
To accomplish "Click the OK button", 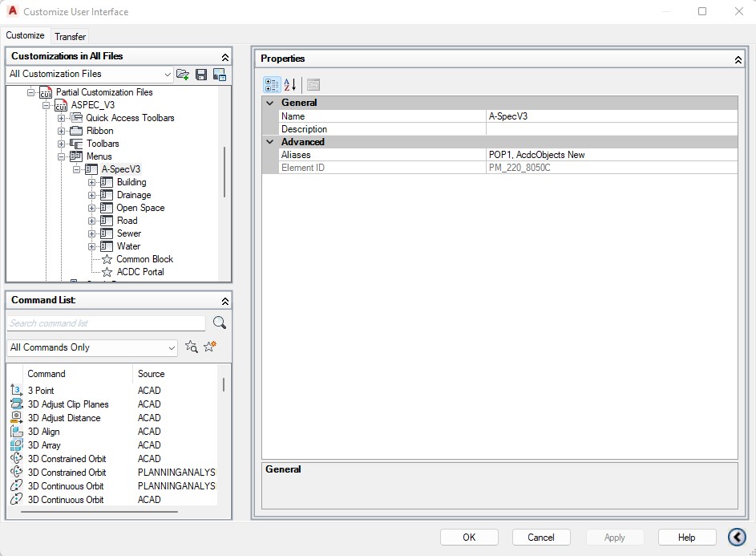I will click(x=469, y=538).
